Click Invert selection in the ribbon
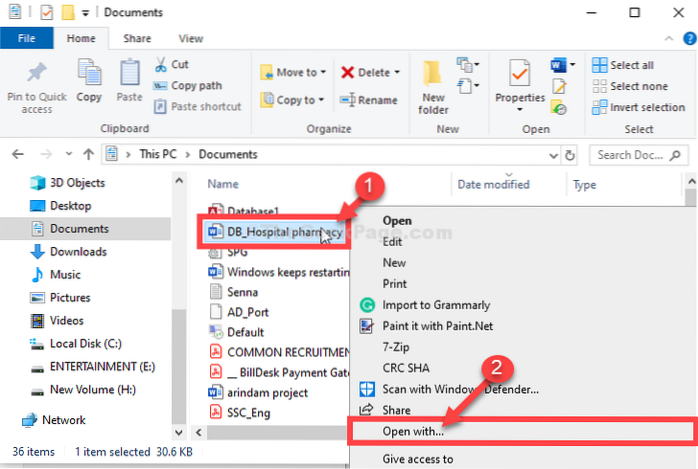This screenshot has height=469, width=698. pyautogui.click(x=647, y=107)
